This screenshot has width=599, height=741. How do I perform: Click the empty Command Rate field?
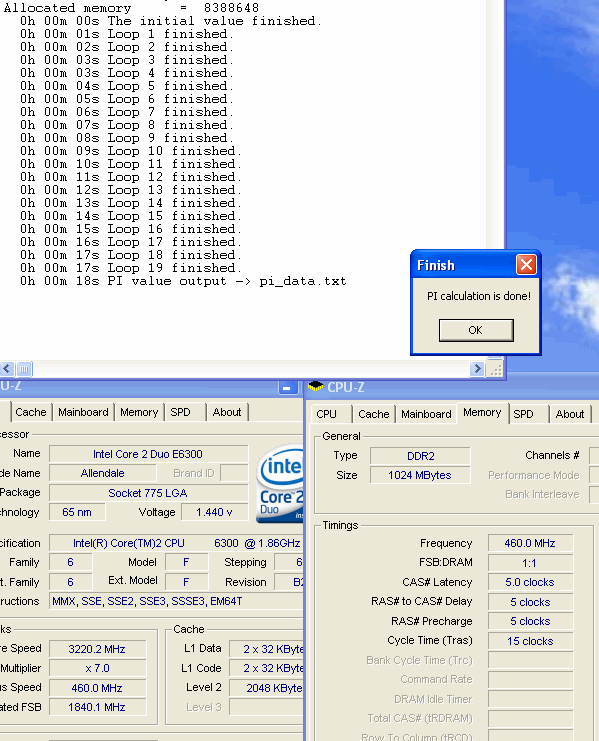point(530,679)
